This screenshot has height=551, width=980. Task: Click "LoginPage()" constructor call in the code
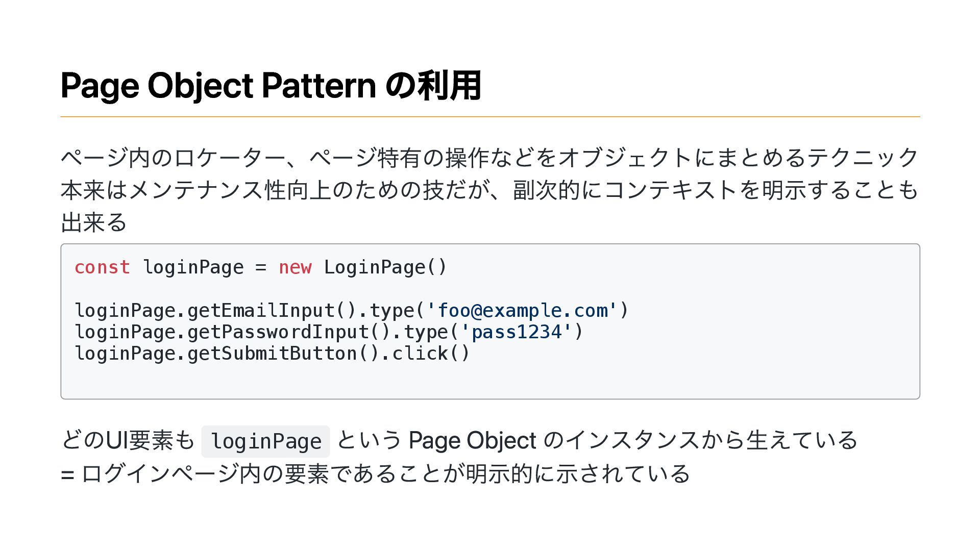pos(385,267)
